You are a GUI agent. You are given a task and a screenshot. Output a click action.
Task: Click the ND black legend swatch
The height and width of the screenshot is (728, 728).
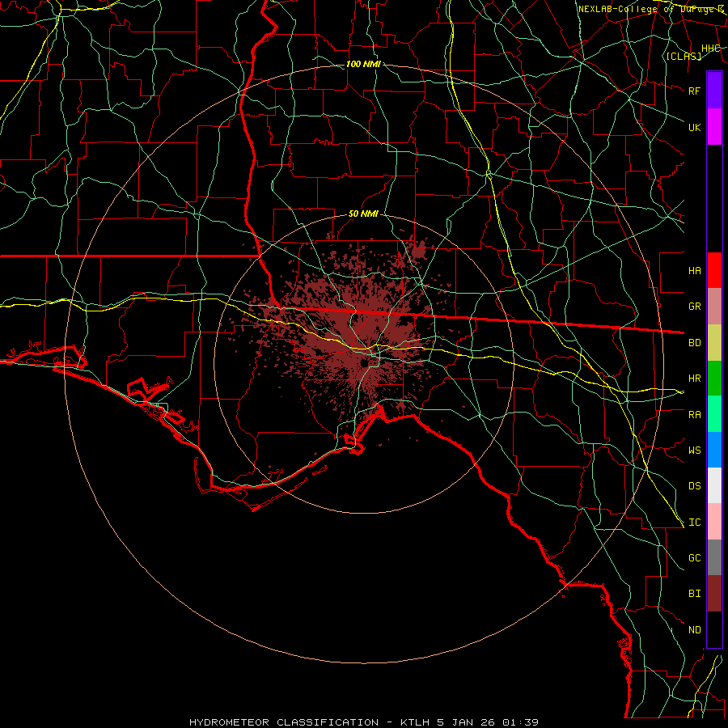[x=714, y=629]
